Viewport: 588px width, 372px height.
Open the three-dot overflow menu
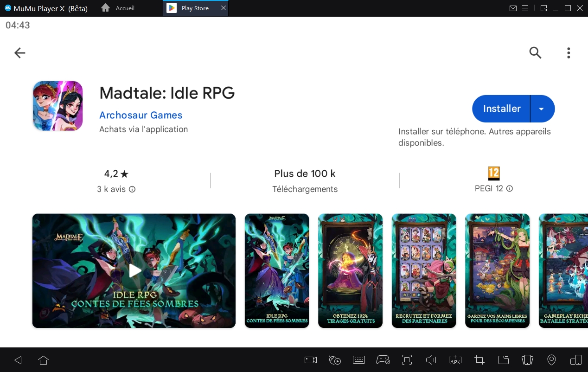pyautogui.click(x=569, y=52)
